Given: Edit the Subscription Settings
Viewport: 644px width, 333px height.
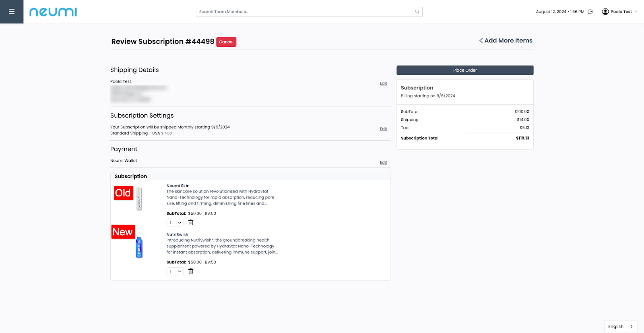Looking at the screenshot, I should tap(383, 129).
